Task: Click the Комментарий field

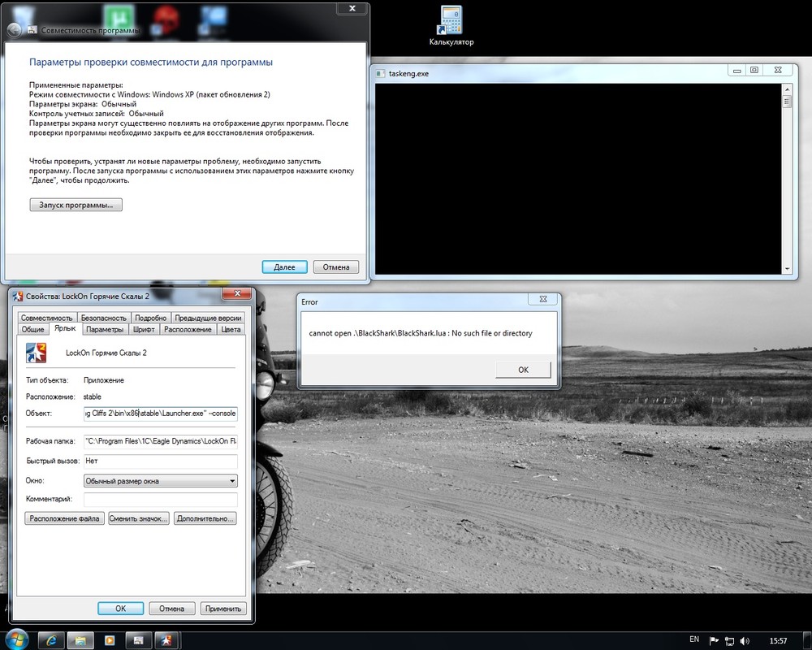Action: coord(161,499)
